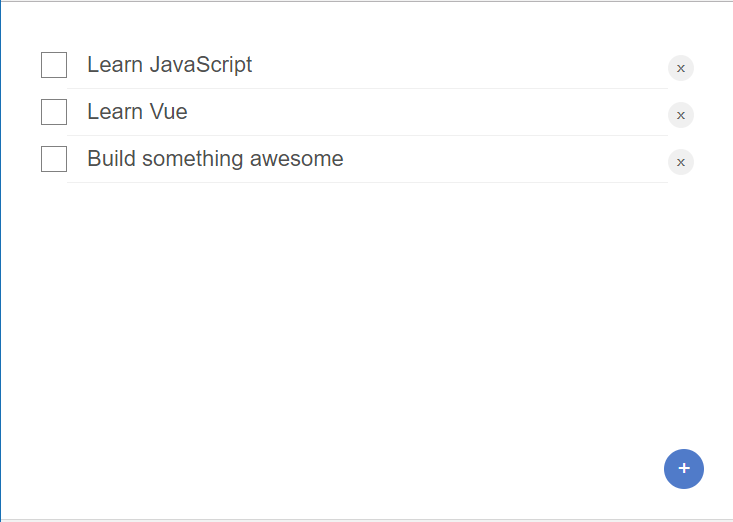733x522 pixels.
Task: Select the Learn JavaScript task text
Action: pyautogui.click(x=169, y=65)
